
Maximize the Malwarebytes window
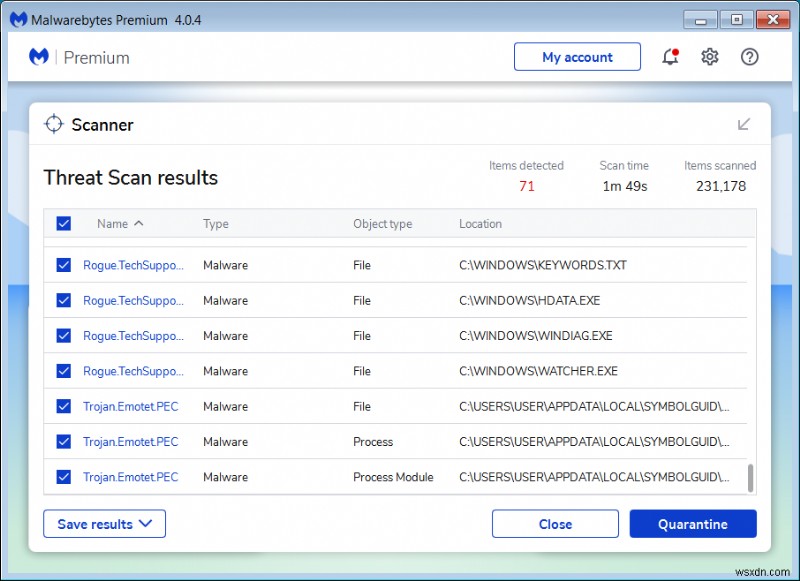coord(736,20)
